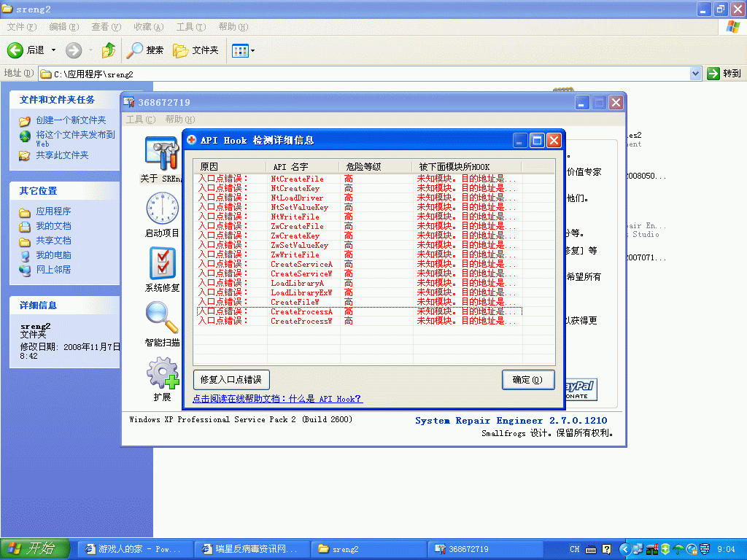
Task: Open the 工具(T) menu in Explorer
Action: [x=191, y=27]
